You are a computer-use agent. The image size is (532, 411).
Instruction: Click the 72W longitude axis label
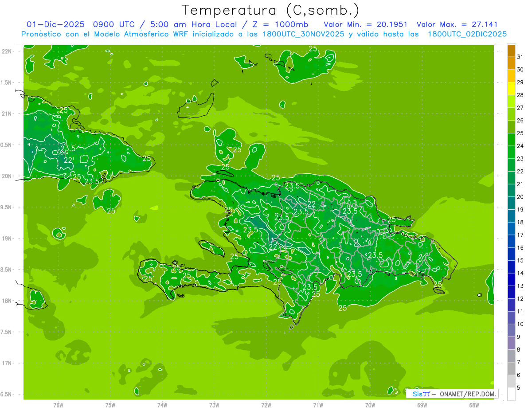(x=266, y=405)
